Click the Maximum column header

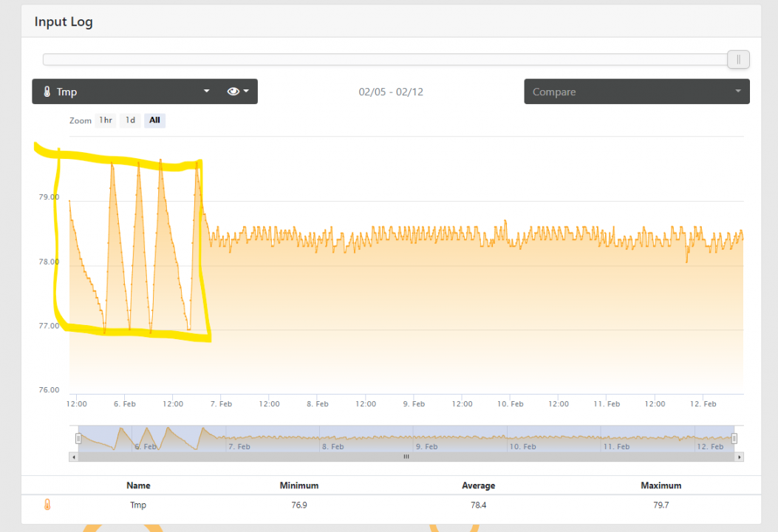tap(661, 485)
